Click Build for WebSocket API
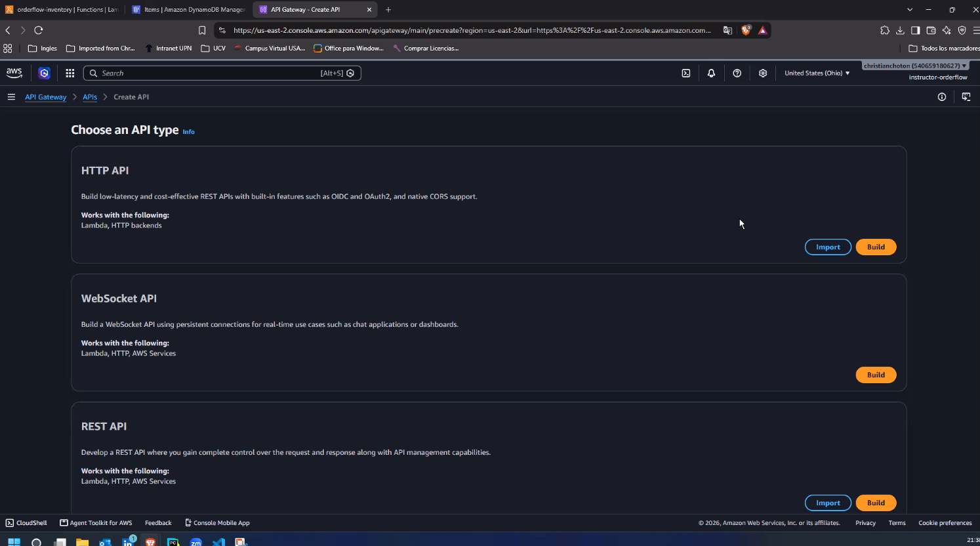The height and width of the screenshot is (546, 980). (x=876, y=375)
